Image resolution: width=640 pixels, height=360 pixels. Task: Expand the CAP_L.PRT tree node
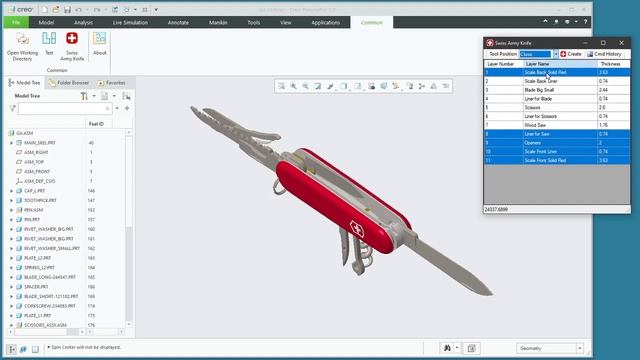[x=11, y=191]
